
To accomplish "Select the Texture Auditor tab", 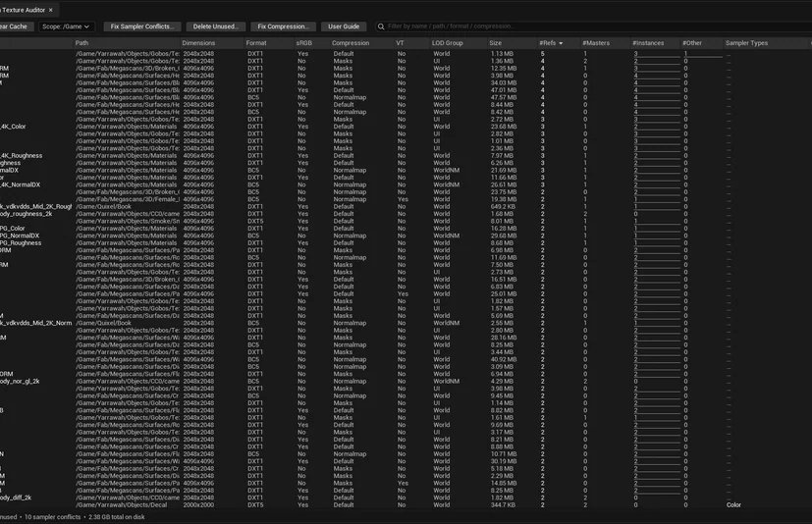I will coord(24,10).
